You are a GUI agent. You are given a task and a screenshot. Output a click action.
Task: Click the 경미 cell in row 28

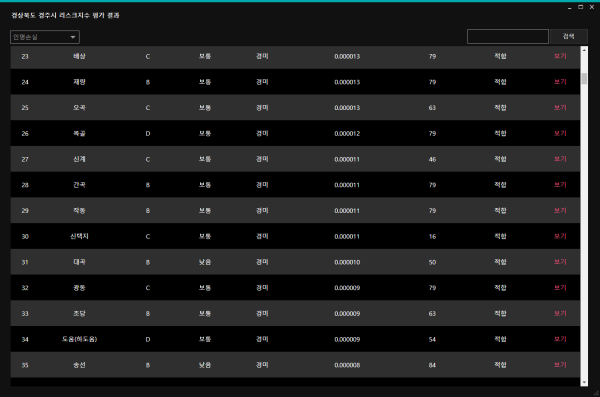click(x=262, y=185)
